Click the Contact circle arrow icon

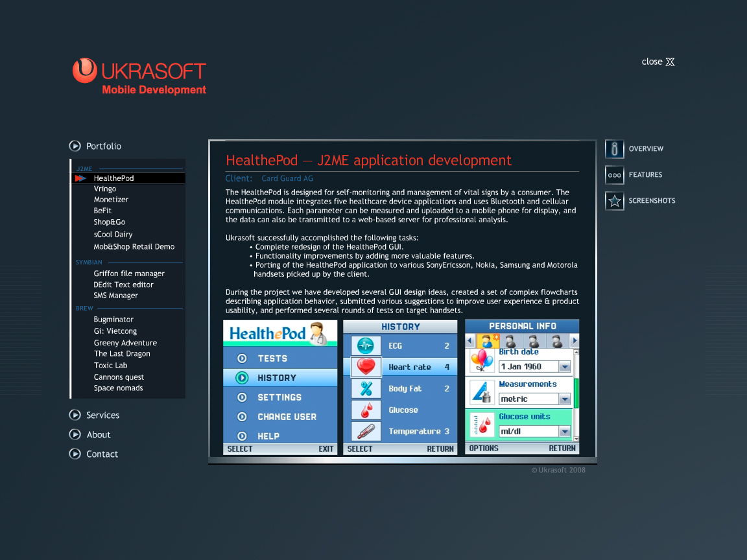[x=75, y=454]
